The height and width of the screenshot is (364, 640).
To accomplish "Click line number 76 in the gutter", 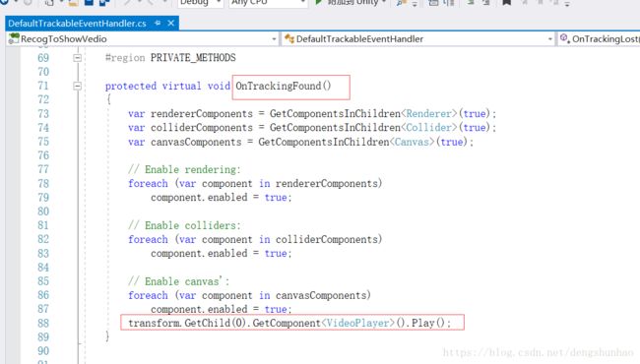I will click(43, 155).
